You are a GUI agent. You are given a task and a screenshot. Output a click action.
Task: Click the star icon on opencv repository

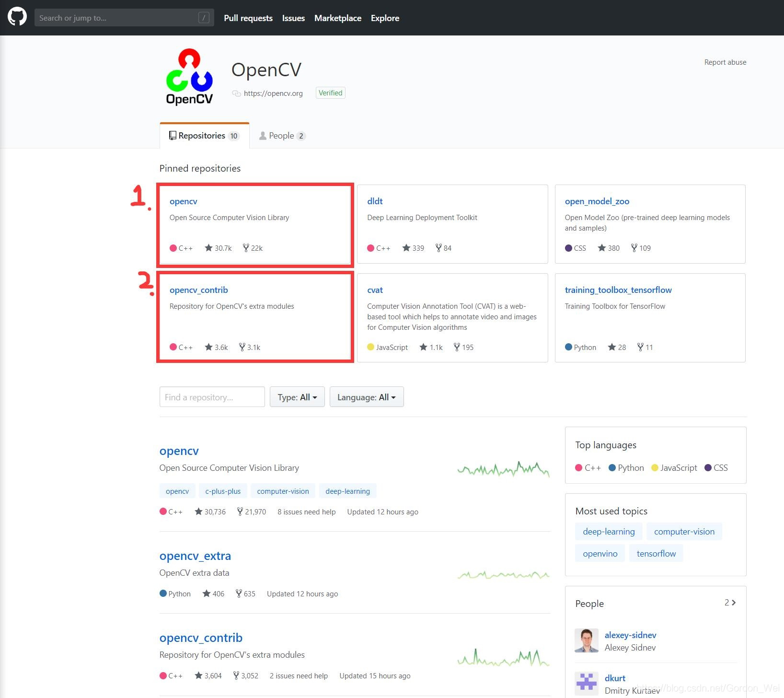pos(208,248)
